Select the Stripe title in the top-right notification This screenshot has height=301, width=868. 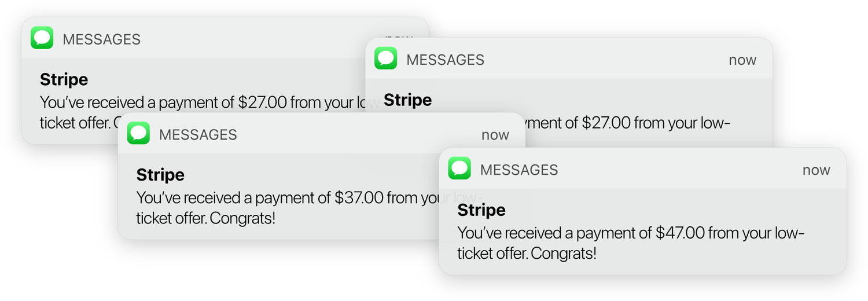(407, 100)
